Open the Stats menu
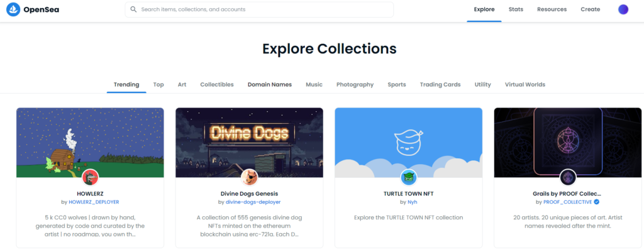 click(516, 9)
